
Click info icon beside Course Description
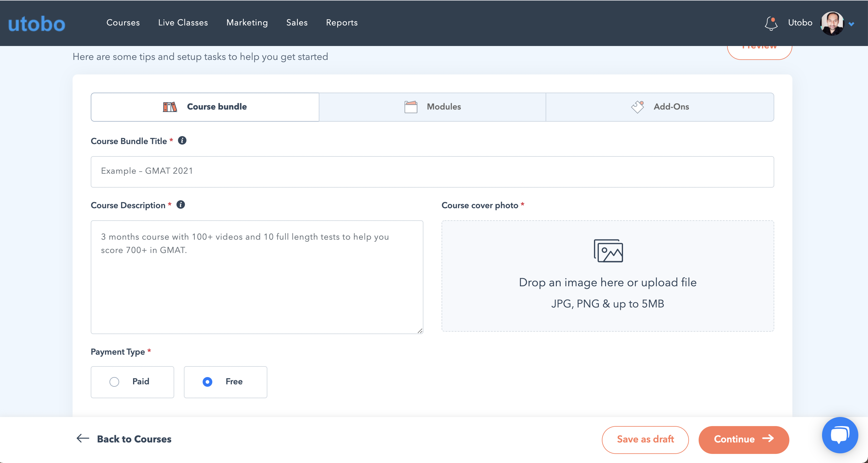coord(181,205)
